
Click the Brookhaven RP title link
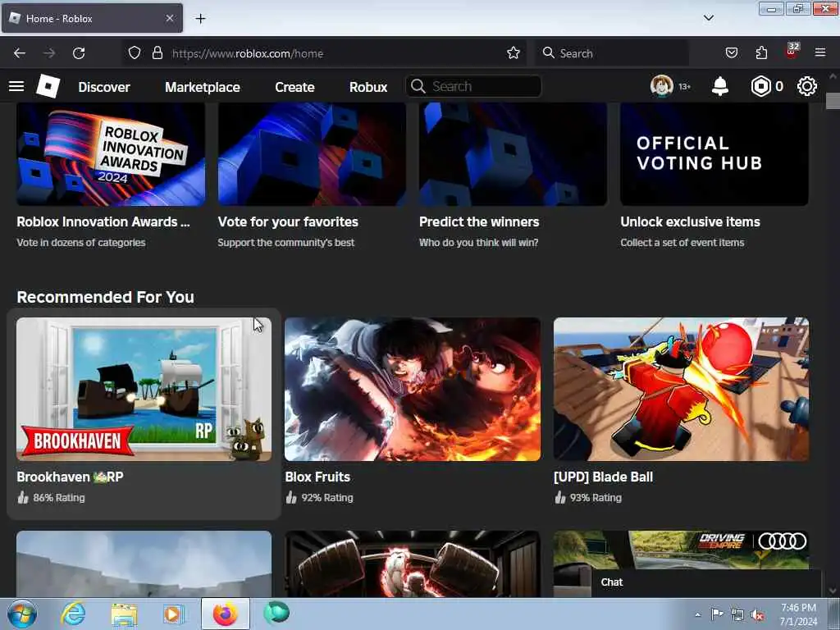(71, 477)
